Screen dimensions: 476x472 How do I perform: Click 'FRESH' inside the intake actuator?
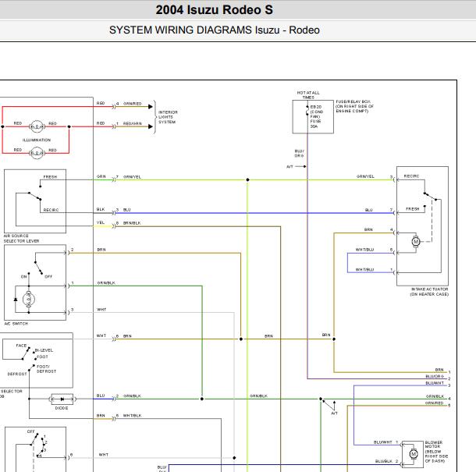413,209
